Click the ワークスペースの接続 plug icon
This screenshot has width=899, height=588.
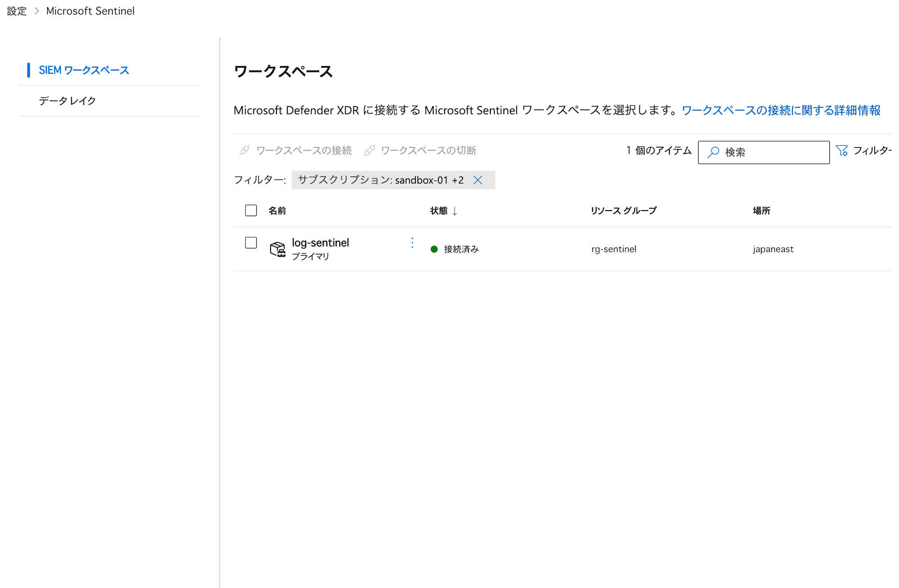pos(245,150)
